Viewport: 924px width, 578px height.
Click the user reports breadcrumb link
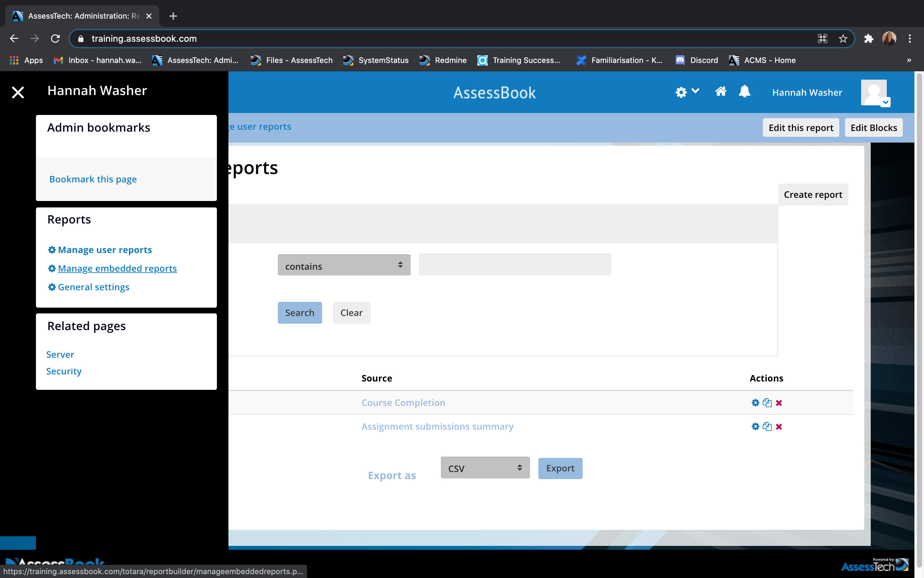click(261, 127)
